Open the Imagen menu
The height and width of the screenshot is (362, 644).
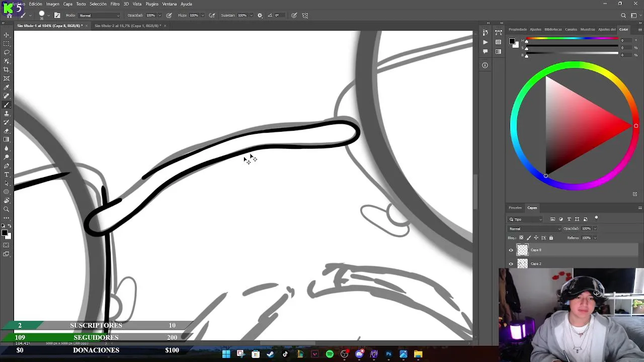click(53, 4)
